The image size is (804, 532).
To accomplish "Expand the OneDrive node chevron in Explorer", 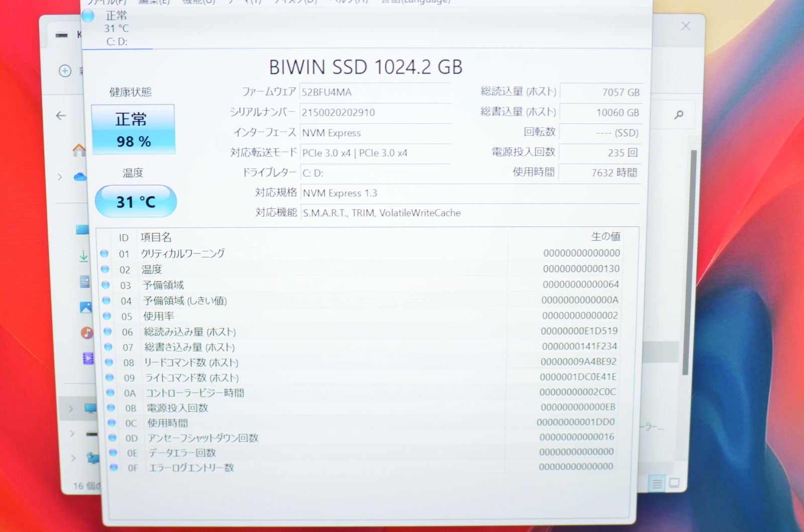I will (60, 177).
